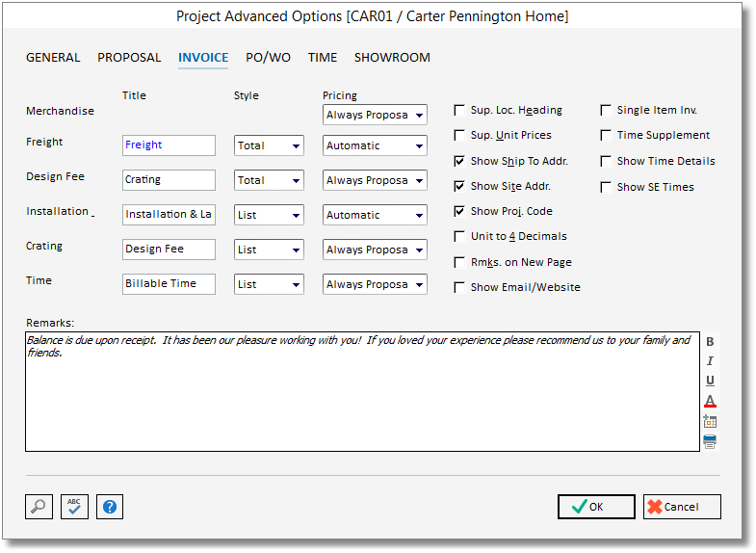Open Freight Pricing dropdown
This screenshot has height=553, width=756.
point(375,145)
